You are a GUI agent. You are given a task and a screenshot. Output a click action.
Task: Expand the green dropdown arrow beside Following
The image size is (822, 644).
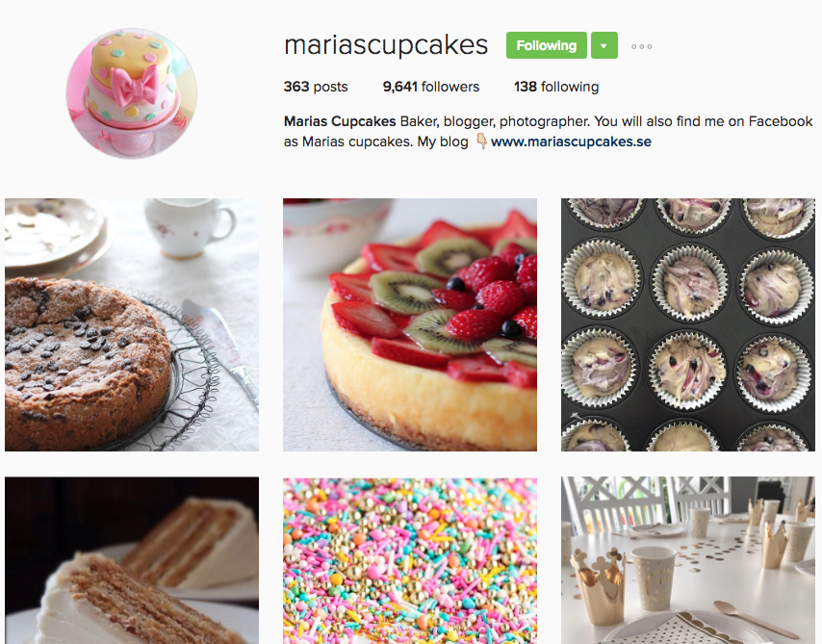(604, 45)
